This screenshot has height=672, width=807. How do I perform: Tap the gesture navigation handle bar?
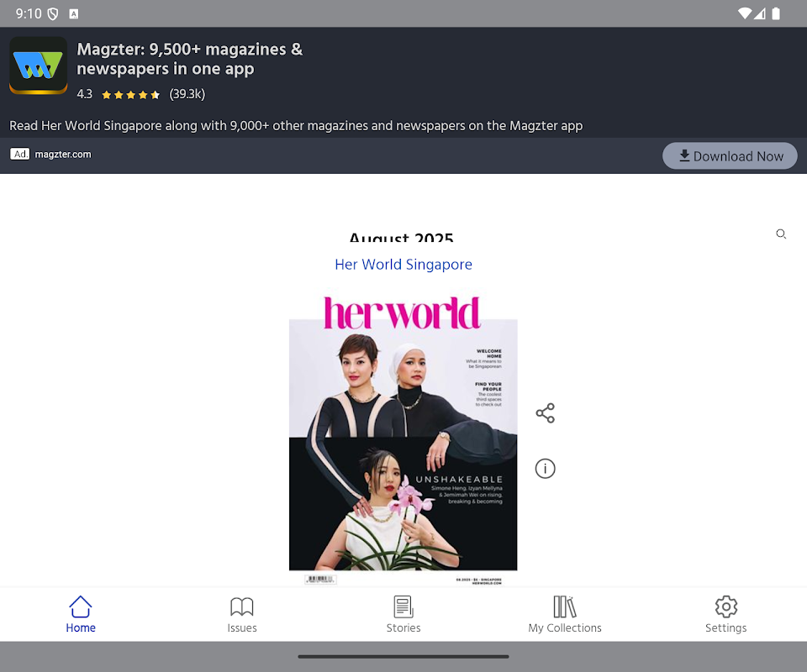[x=403, y=657]
